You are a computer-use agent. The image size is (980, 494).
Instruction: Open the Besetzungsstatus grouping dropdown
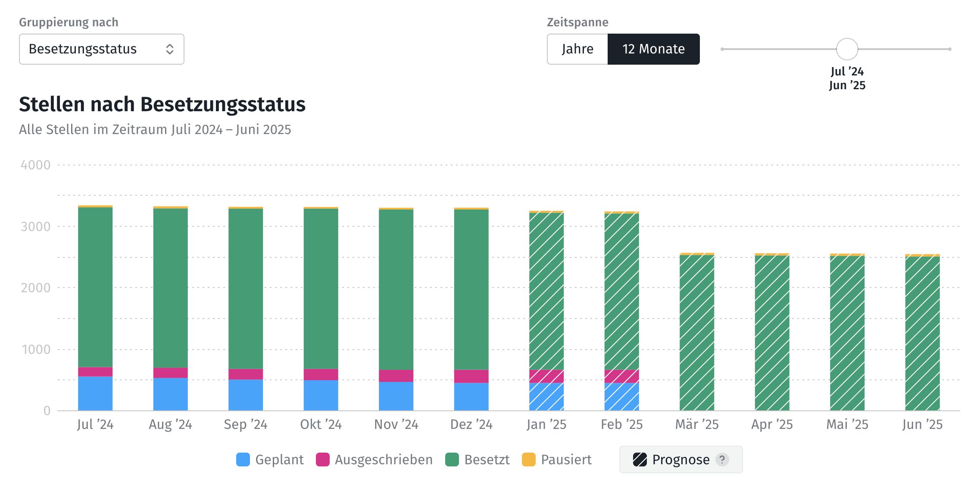pyautogui.click(x=101, y=49)
